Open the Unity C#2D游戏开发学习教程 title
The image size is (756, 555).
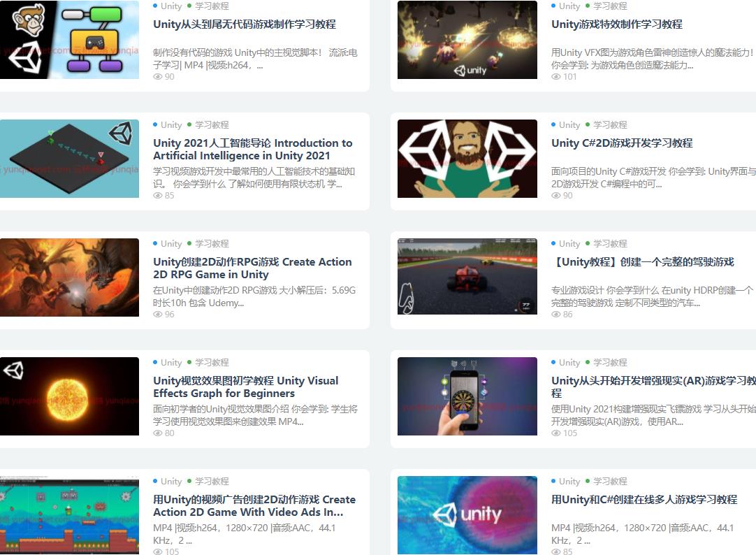(622, 143)
